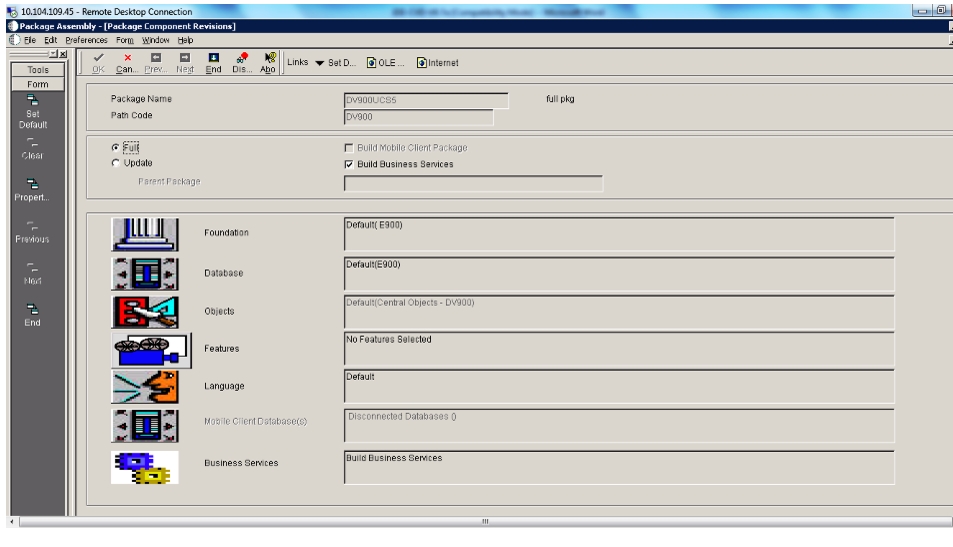Close the sidebar panel with its X
This screenshot has height=547, width=953.
[63, 54]
